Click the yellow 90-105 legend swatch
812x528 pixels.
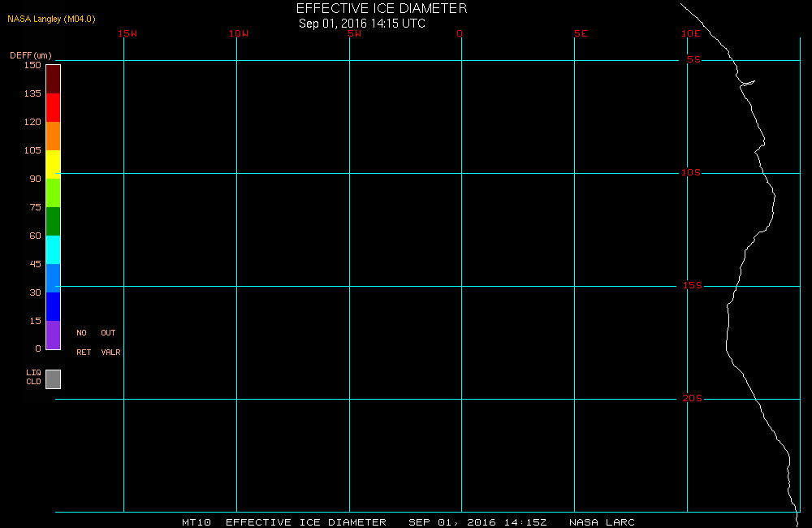click(x=54, y=165)
